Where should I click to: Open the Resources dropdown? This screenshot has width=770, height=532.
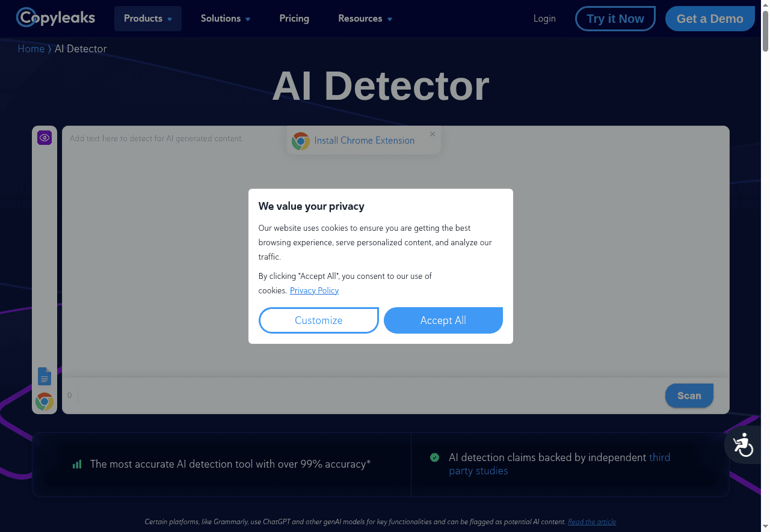click(x=365, y=19)
